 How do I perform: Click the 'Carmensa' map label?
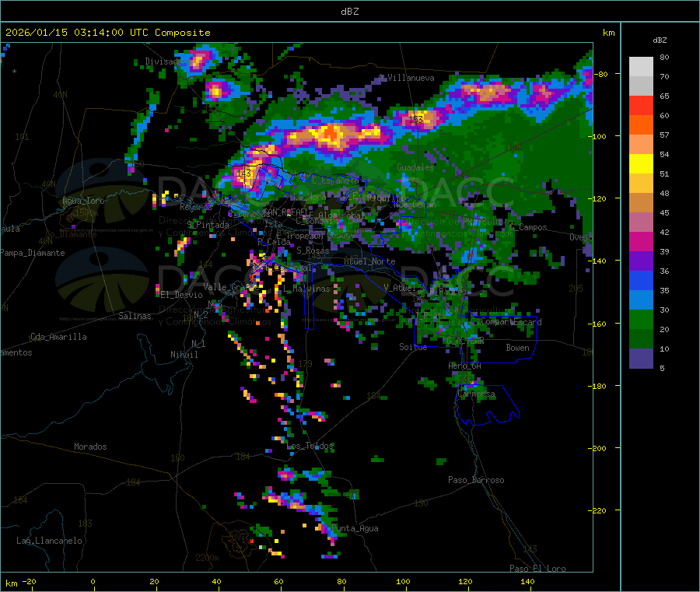[x=476, y=394]
